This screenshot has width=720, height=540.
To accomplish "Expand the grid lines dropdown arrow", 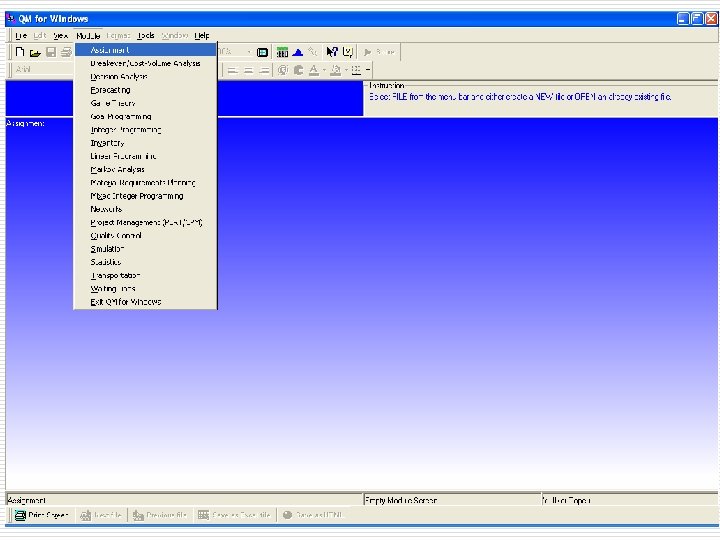I will pyautogui.click(x=368, y=70).
